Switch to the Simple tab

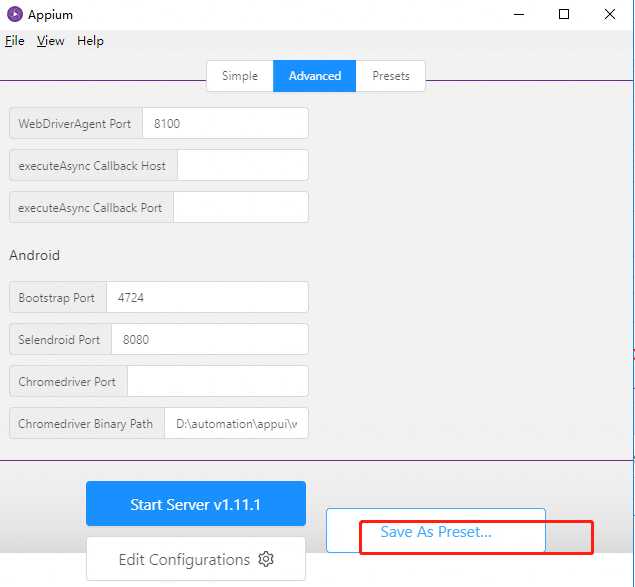(240, 76)
